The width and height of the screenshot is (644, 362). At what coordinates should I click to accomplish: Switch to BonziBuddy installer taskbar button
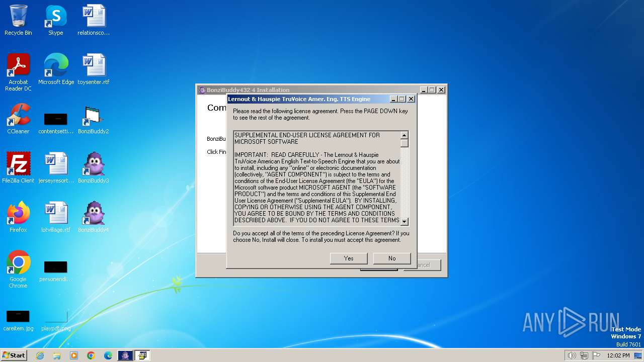point(125,355)
